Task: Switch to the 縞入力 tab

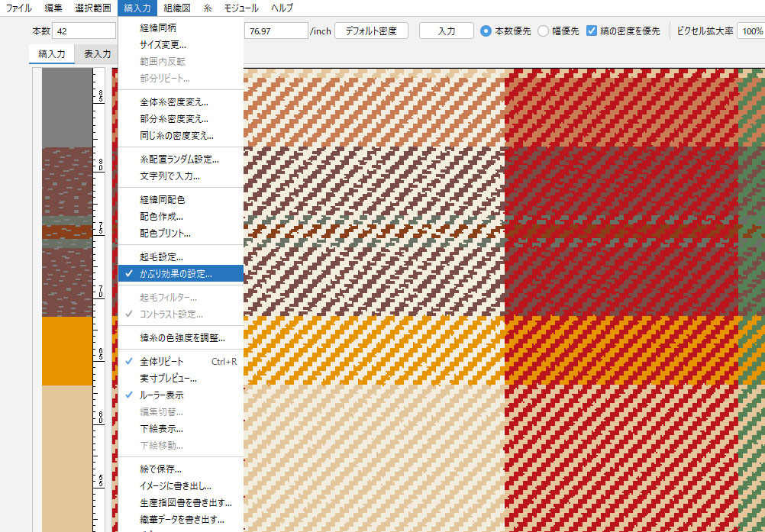Action: tap(51, 54)
